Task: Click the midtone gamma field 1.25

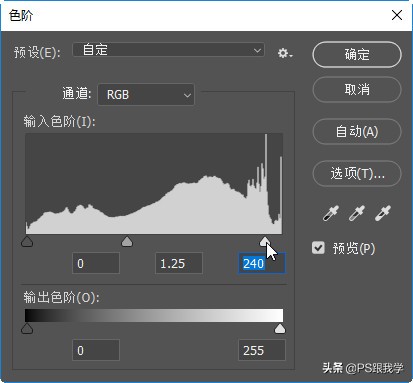Action: point(179,263)
